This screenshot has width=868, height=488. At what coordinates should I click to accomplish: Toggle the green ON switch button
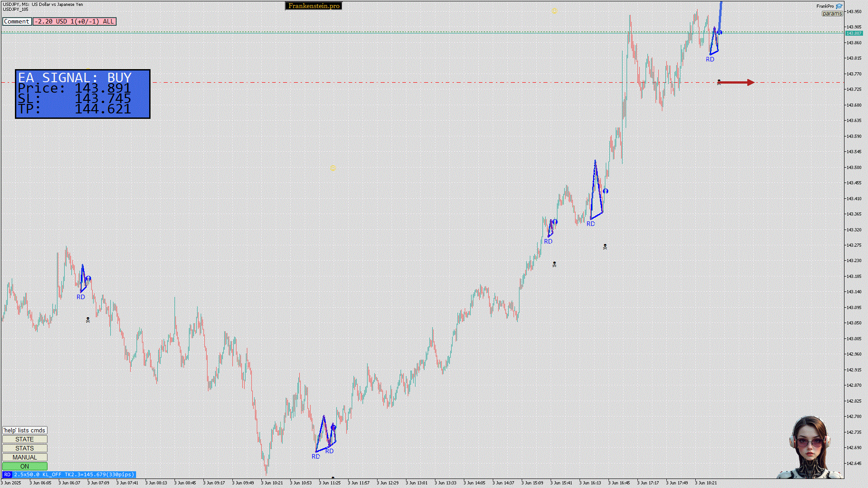click(24, 466)
